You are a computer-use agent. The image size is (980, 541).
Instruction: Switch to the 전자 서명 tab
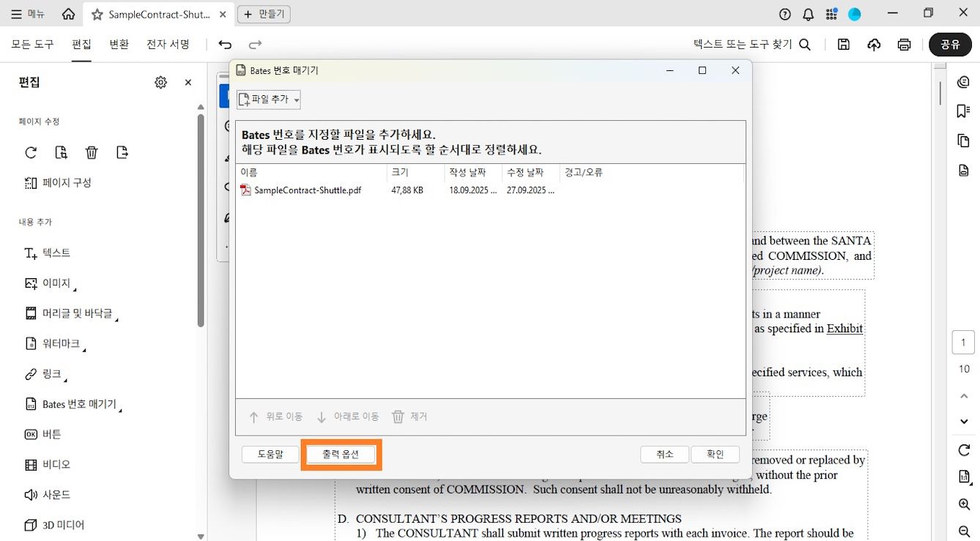(167, 44)
